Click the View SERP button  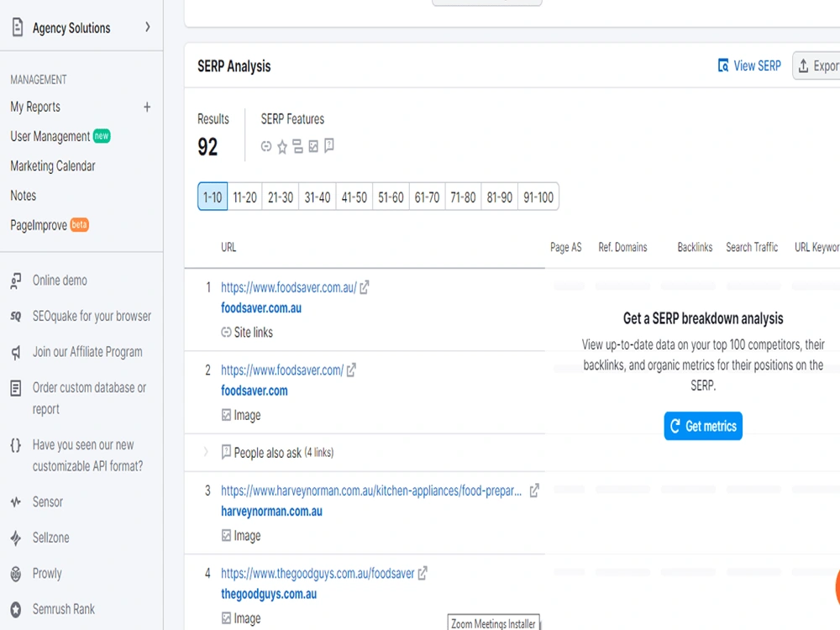[x=749, y=66]
